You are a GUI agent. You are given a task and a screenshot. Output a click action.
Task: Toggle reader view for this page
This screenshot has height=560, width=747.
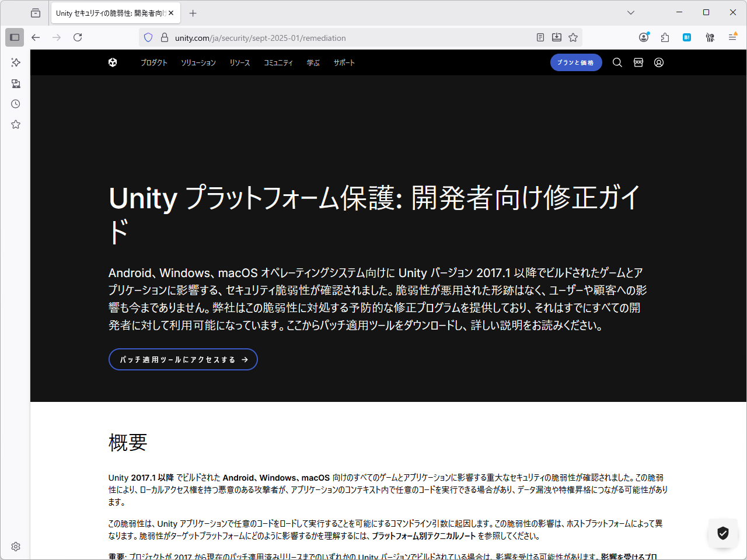tap(540, 37)
